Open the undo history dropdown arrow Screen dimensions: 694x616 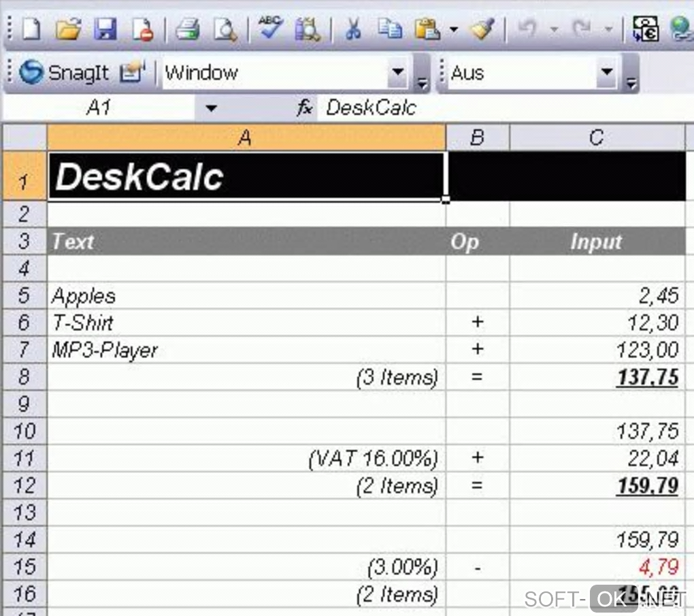(554, 30)
